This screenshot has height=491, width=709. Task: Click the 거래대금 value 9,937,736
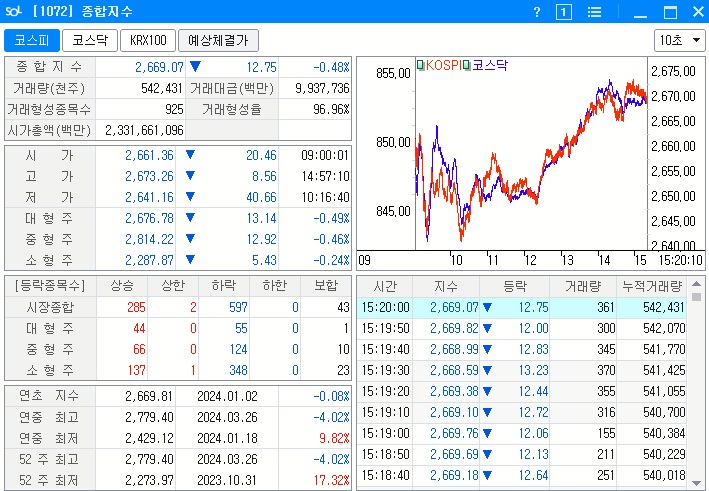coord(322,88)
